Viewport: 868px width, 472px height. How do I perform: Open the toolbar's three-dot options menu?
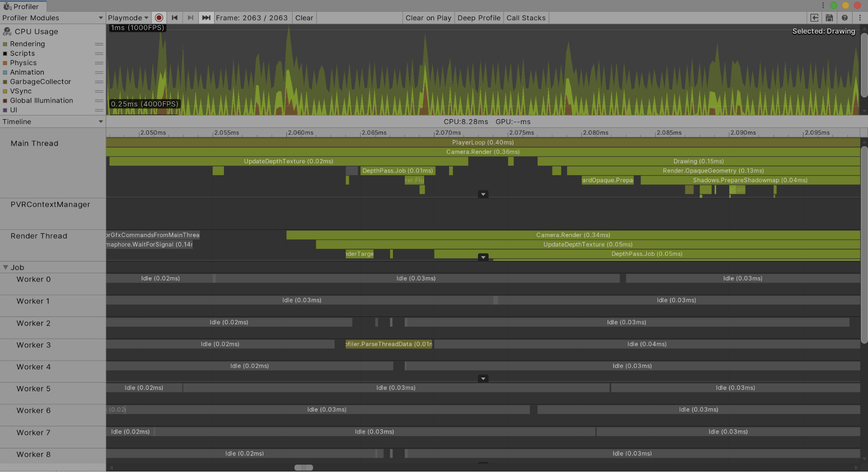[x=860, y=18]
